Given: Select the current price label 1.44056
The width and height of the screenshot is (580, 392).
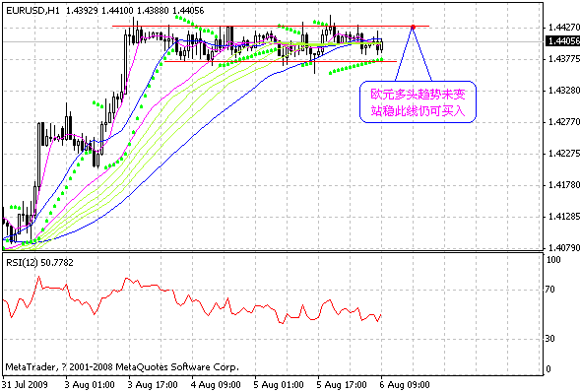Looking at the screenshot, I should pyautogui.click(x=563, y=40).
